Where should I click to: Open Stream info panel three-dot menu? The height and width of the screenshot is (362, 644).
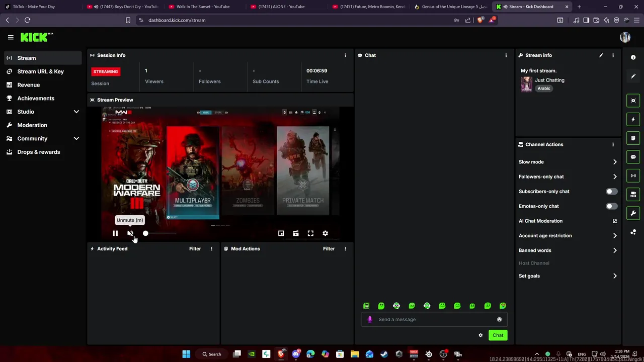tap(613, 55)
